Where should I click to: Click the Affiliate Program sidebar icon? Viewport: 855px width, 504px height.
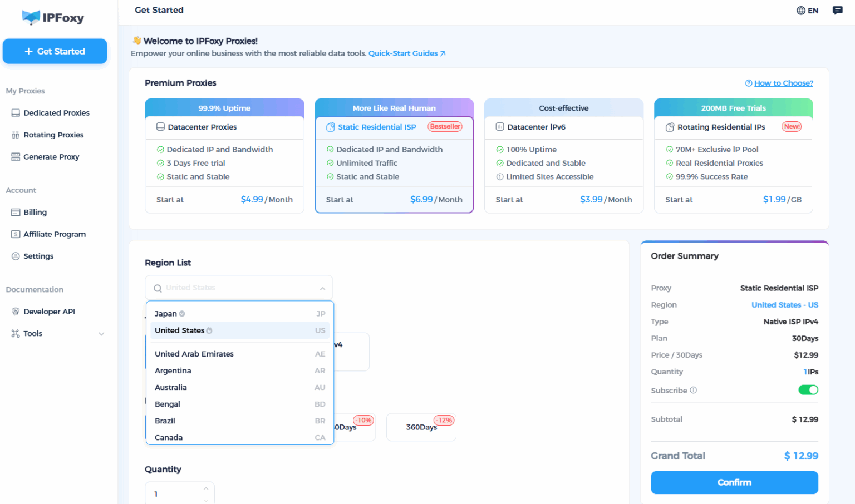click(x=15, y=234)
